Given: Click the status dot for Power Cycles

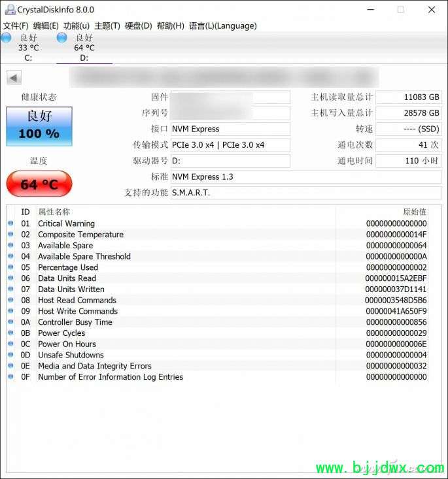Looking at the screenshot, I should [x=10, y=333].
